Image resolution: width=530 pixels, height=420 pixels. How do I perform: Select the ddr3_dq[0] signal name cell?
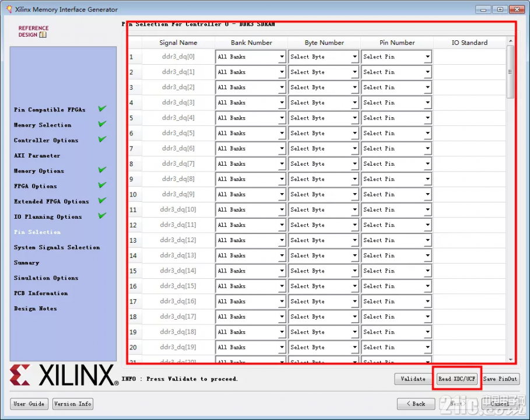click(178, 57)
